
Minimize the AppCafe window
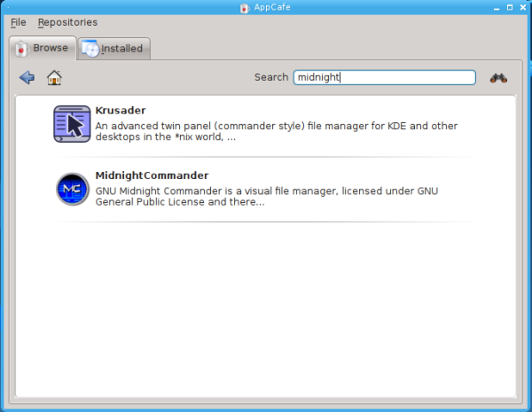point(497,8)
